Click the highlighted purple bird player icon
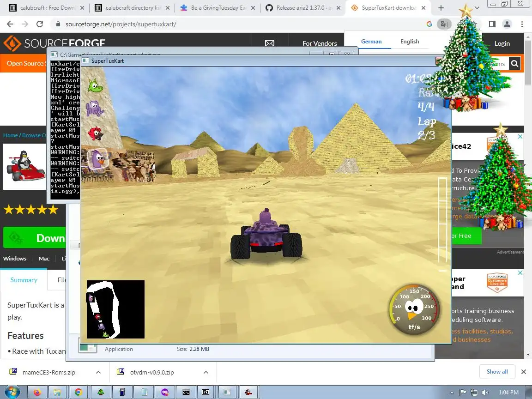The width and height of the screenshot is (532, 399). click(x=98, y=158)
